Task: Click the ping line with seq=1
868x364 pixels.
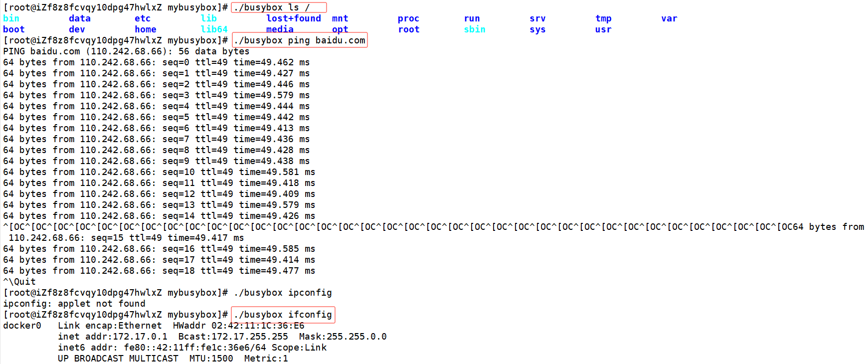Action: [x=157, y=73]
